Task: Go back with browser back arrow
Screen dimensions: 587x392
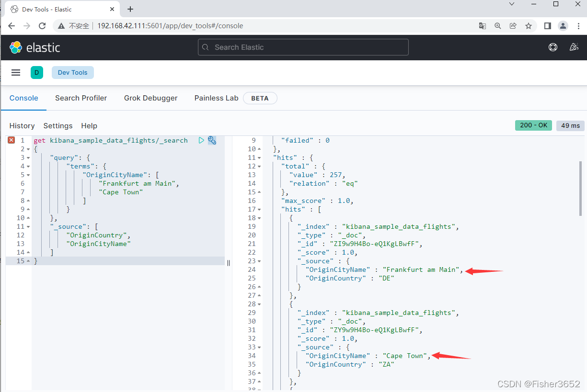Action: (12, 26)
